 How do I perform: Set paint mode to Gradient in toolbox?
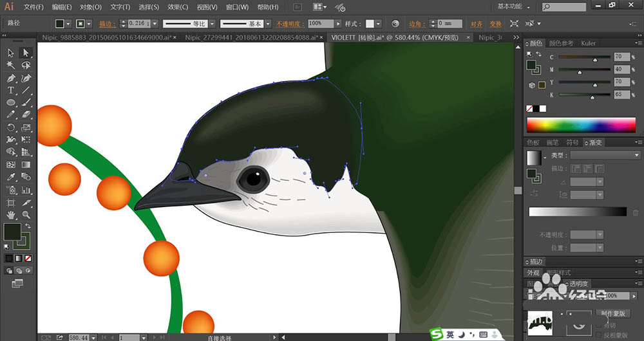click(19, 258)
